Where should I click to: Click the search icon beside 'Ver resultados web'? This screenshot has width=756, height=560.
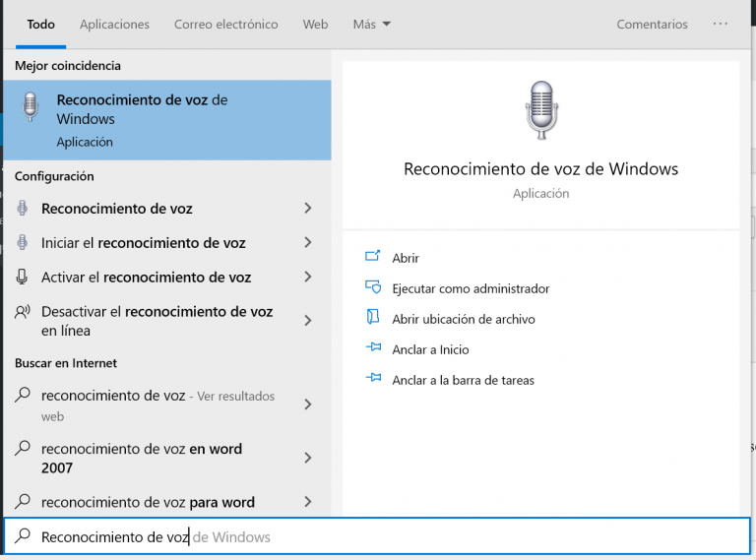tap(23, 396)
